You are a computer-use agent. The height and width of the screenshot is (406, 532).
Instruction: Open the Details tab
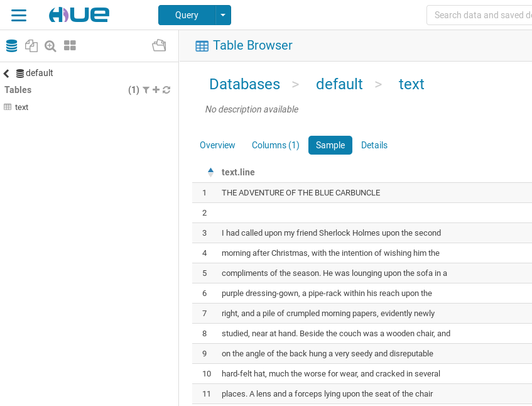point(374,145)
